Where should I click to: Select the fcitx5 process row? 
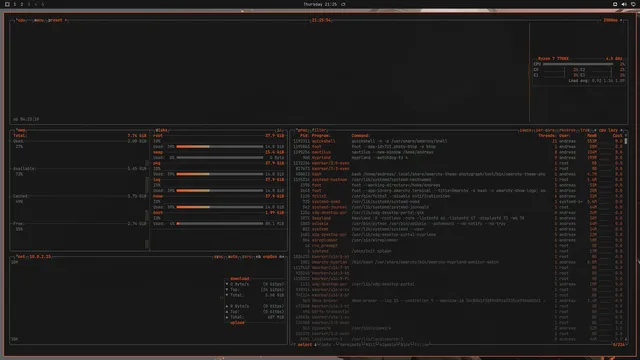[458, 196]
